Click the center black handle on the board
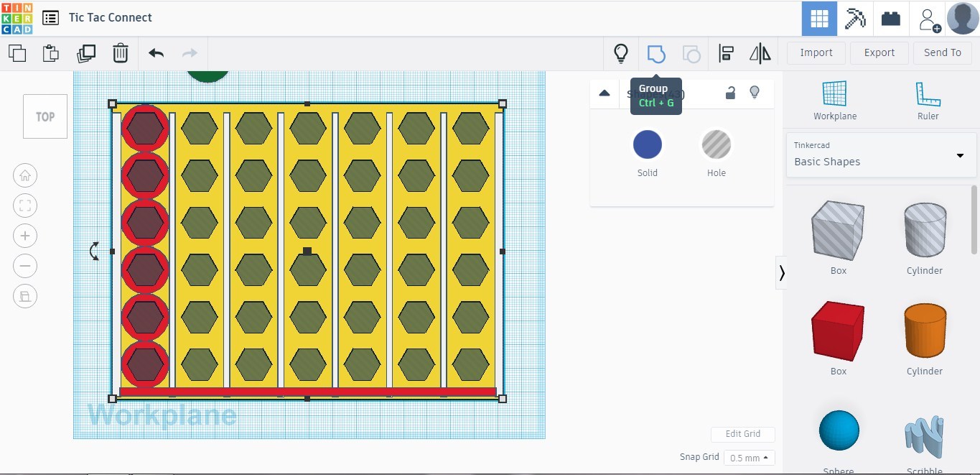This screenshot has width=980, height=475. tap(307, 252)
